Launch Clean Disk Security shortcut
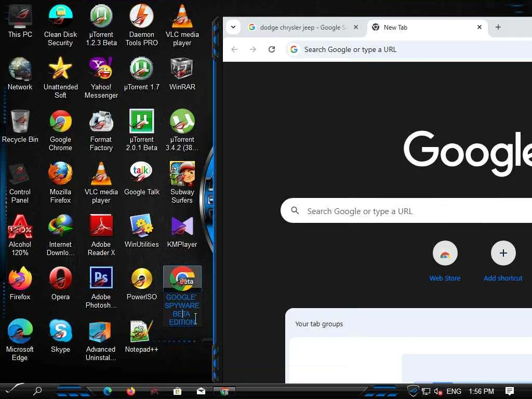Viewport: 532px width, 399px height. point(60,24)
